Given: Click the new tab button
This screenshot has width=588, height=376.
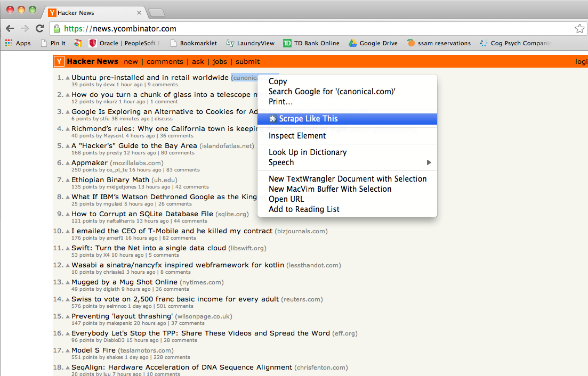Looking at the screenshot, I should (156, 13).
